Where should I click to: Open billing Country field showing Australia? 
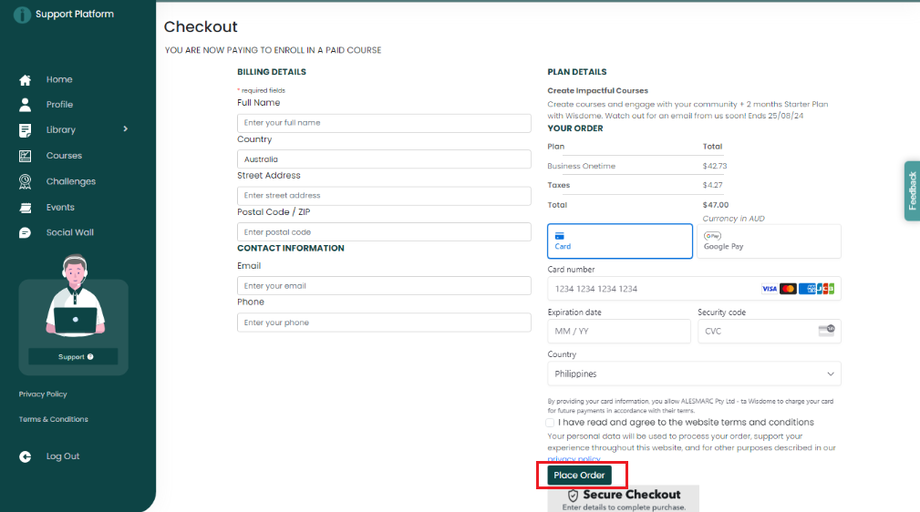(x=384, y=159)
